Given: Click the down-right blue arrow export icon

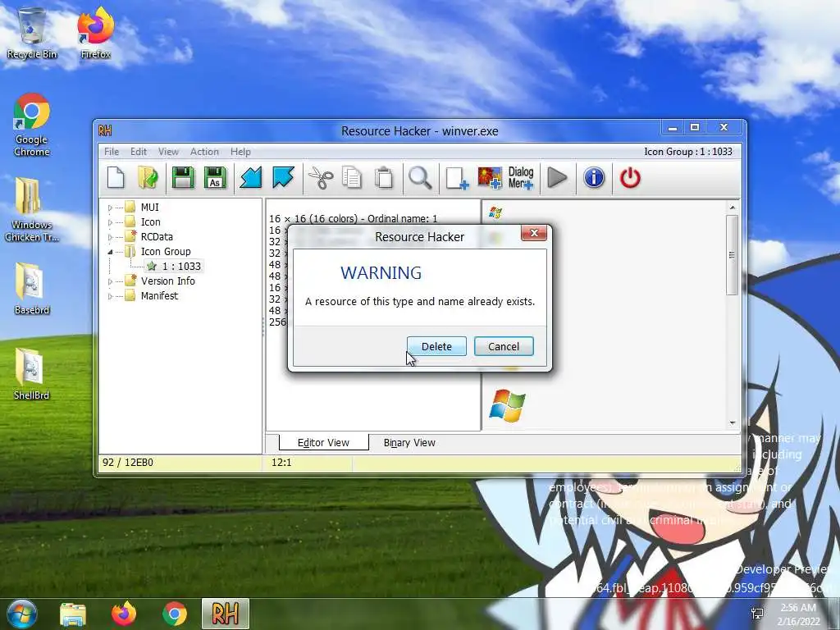Looking at the screenshot, I should [283, 178].
